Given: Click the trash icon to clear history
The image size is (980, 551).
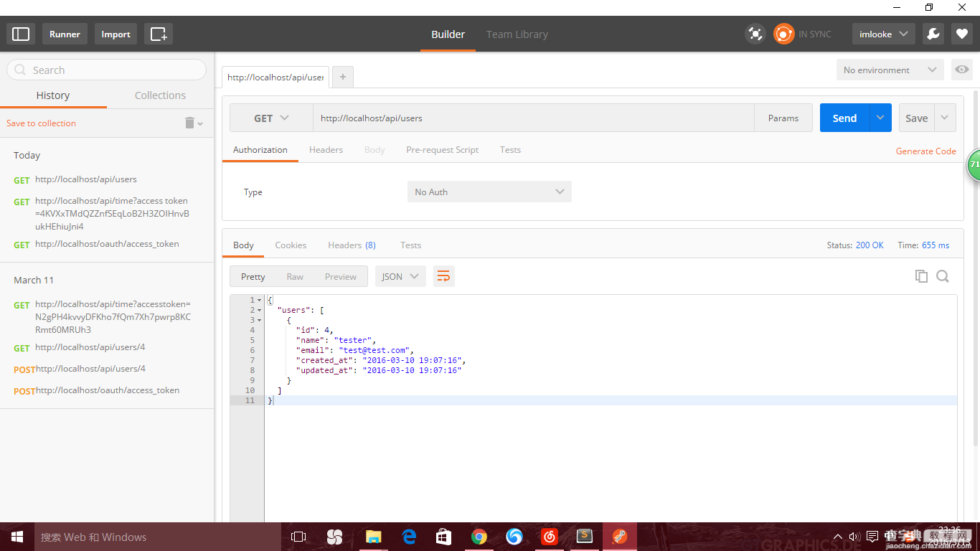Looking at the screenshot, I should tap(190, 123).
